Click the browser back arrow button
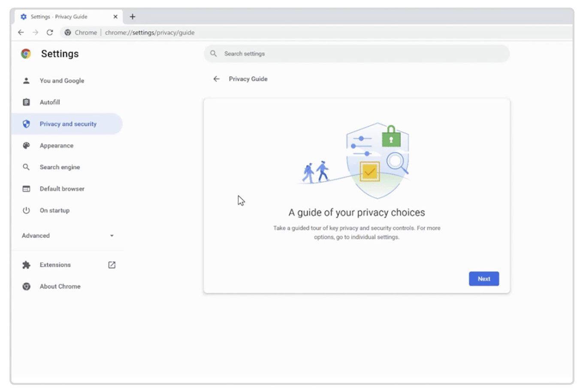This screenshot has height=392, width=586. (21, 33)
